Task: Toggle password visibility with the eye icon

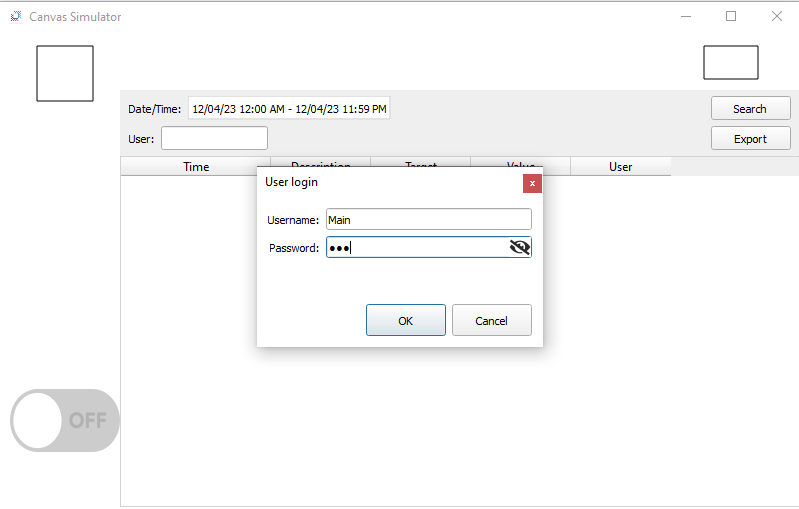Action: coord(520,247)
